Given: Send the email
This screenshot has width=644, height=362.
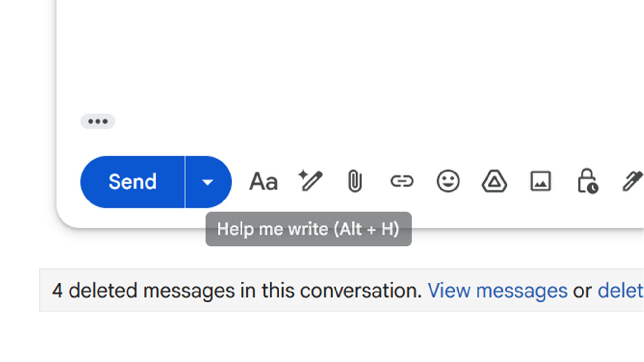Looking at the screenshot, I should 133,182.
